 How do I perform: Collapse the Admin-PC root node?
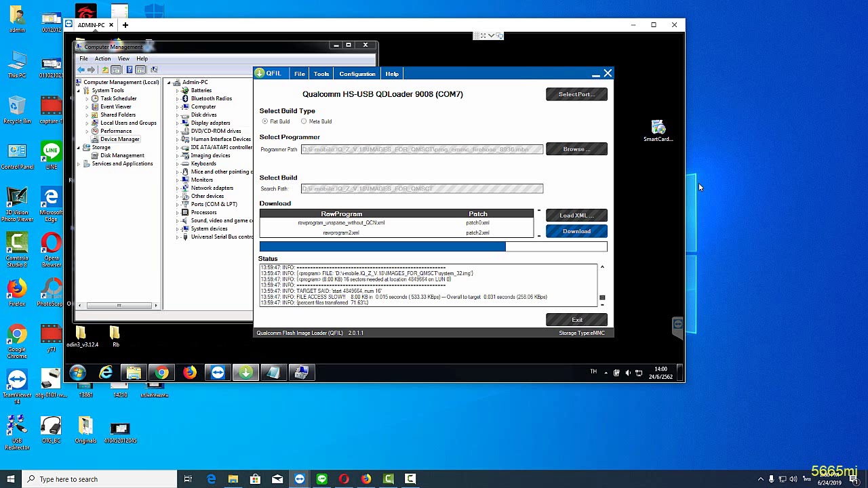point(169,82)
